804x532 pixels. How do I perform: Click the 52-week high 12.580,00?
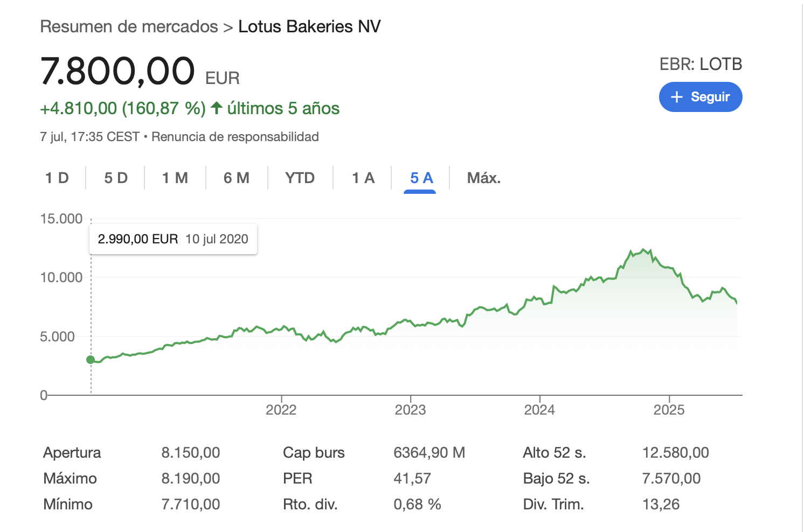point(676,452)
